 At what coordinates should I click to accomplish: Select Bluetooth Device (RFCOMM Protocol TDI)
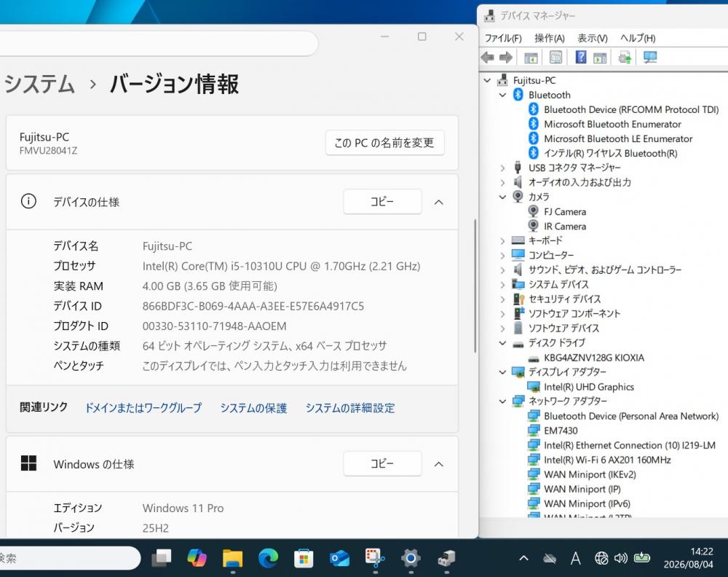pos(631,109)
